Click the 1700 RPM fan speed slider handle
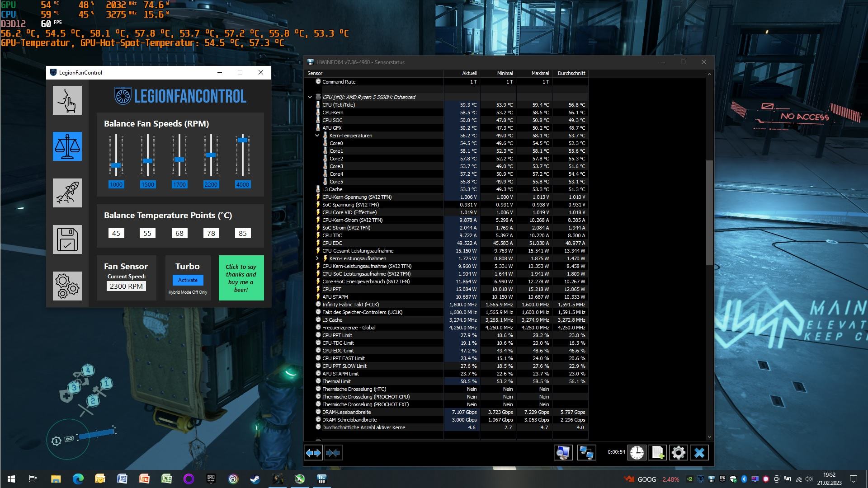 coord(179,160)
